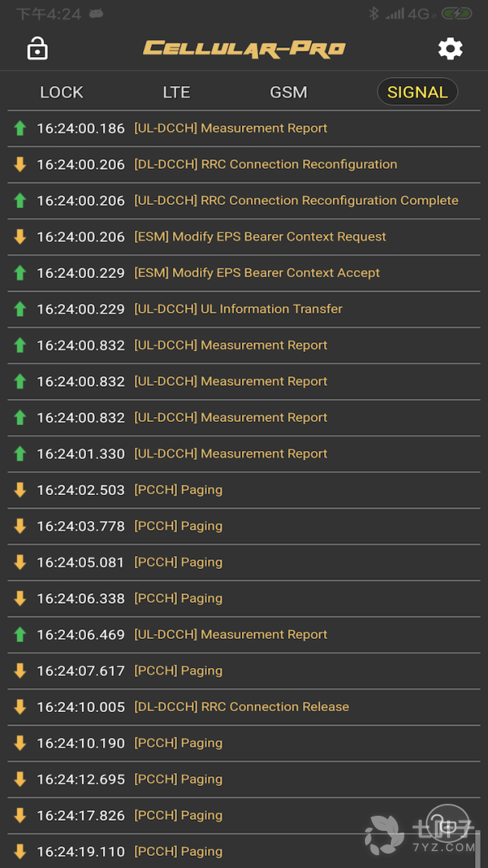Tap downlink arrow for 16:24:12.695 Paging

click(20, 780)
